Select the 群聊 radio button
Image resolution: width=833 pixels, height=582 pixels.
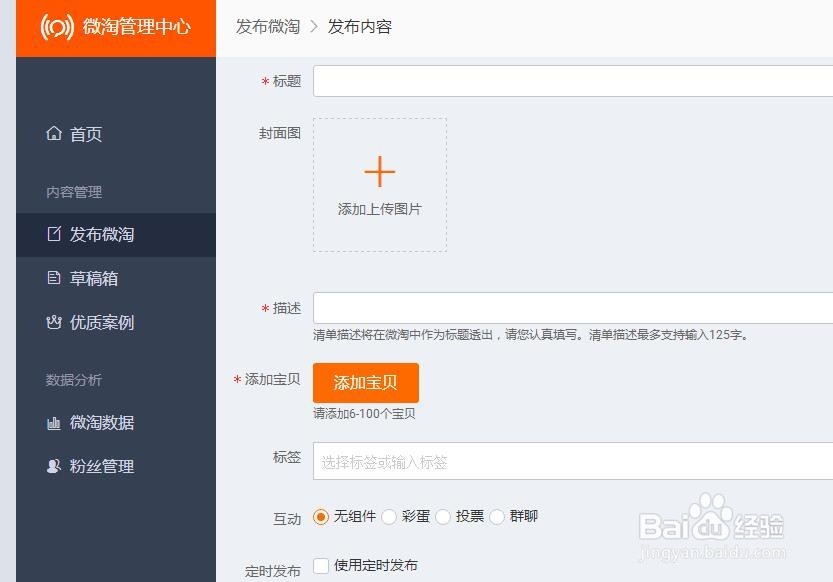497,517
